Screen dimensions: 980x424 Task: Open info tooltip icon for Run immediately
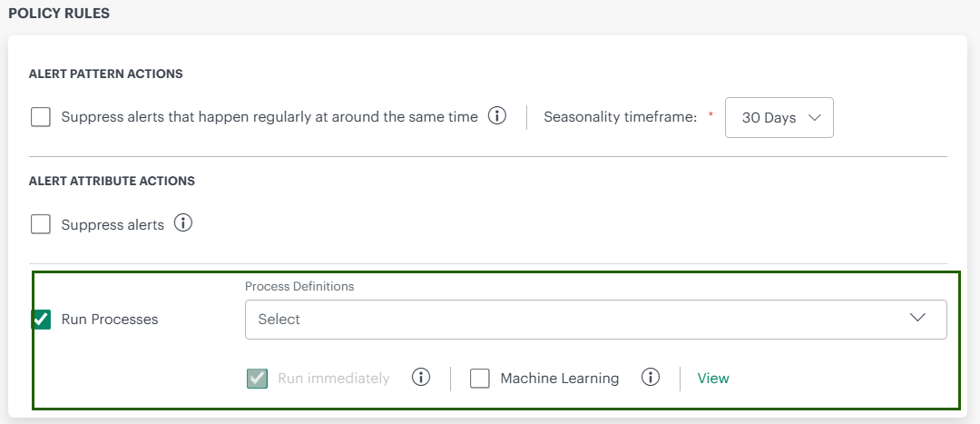(420, 378)
